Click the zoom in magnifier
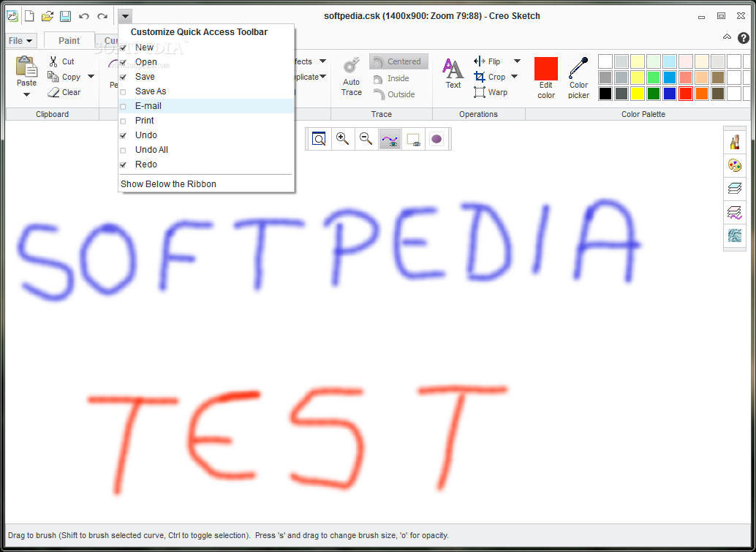 (x=343, y=139)
